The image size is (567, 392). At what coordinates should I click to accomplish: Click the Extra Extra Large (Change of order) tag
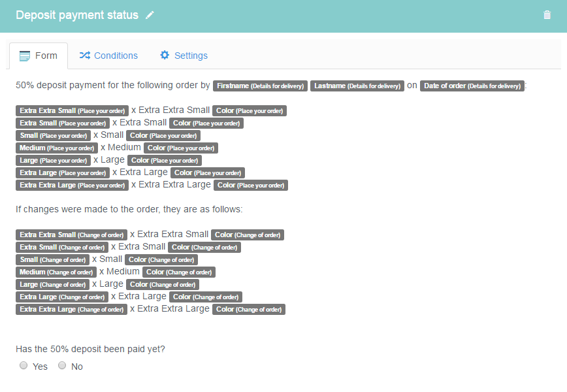[x=72, y=309]
